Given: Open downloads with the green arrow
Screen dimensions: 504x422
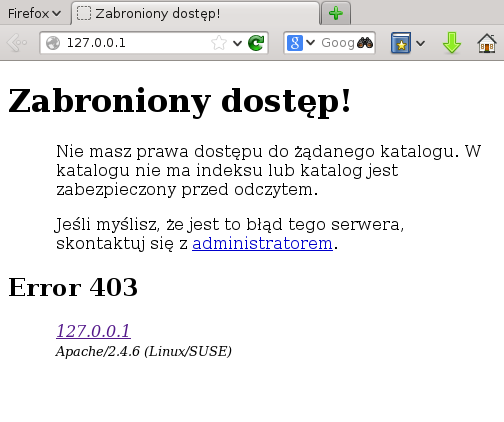Looking at the screenshot, I should click(452, 43).
